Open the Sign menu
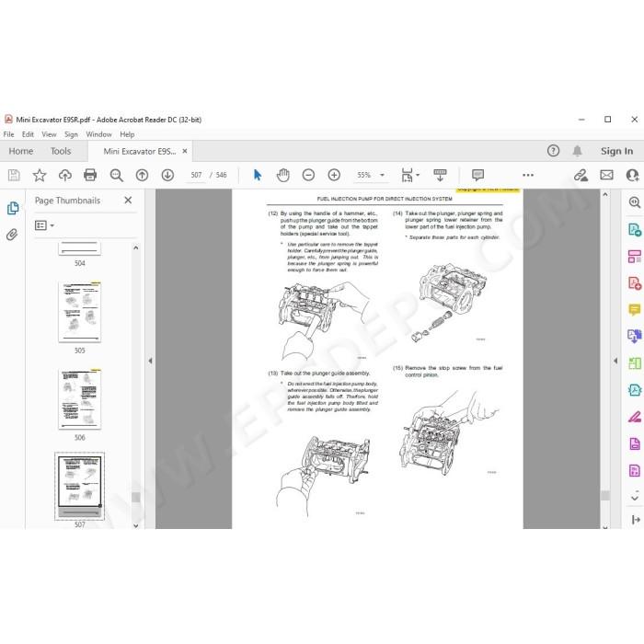The image size is (644, 644). (71, 134)
